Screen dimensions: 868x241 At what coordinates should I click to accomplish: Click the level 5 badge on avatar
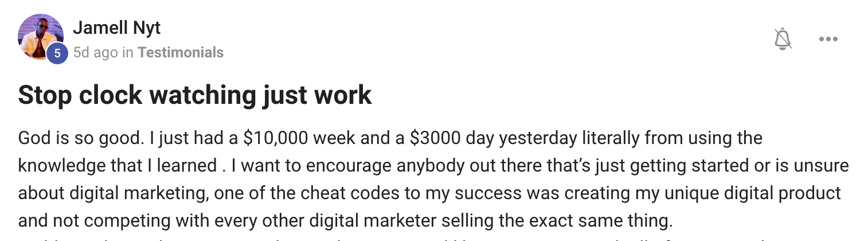tap(57, 53)
